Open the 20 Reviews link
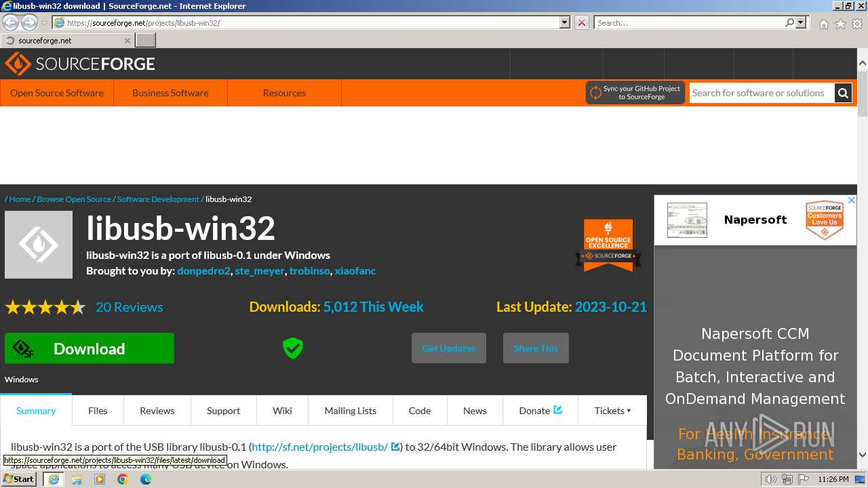868x488 pixels. click(129, 307)
